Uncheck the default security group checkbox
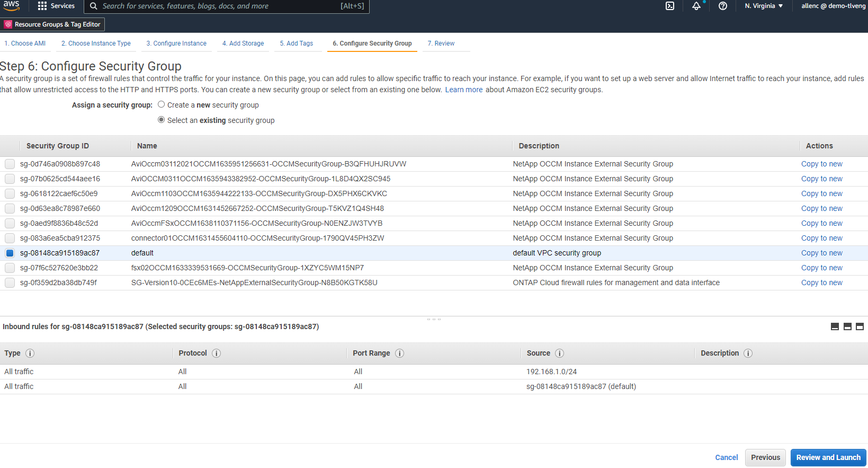The image size is (868, 468). point(10,253)
